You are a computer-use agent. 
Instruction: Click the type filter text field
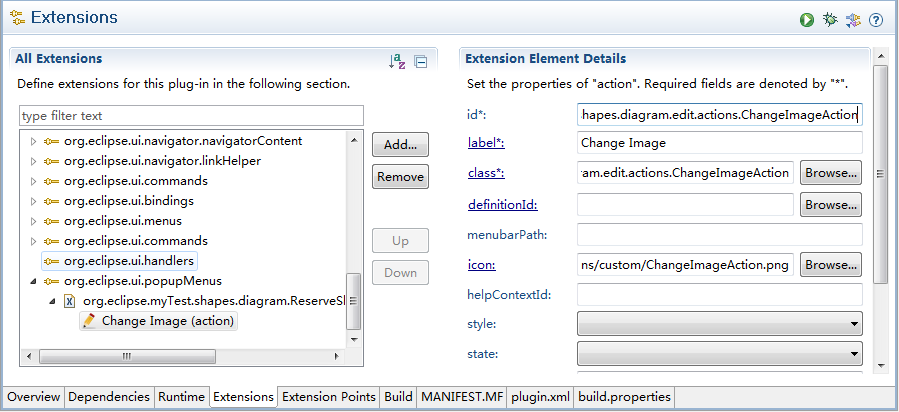[x=191, y=116]
